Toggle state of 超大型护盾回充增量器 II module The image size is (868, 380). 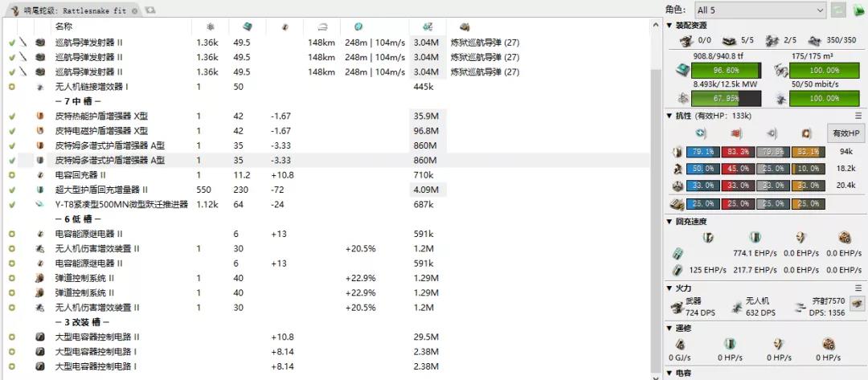coord(12,190)
